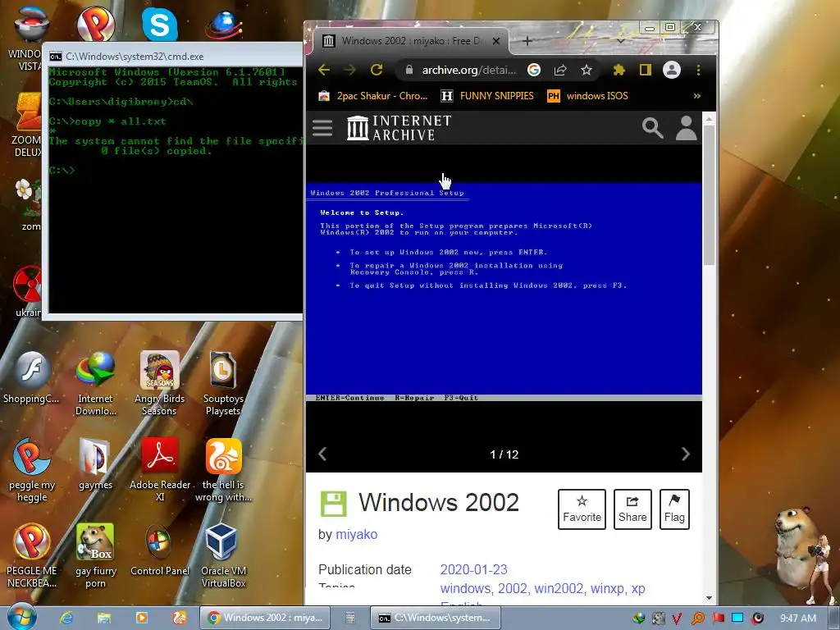The image size is (840, 630).
Task: Click the Windows 2002 Setup screenshot
Action: [504, 292]
